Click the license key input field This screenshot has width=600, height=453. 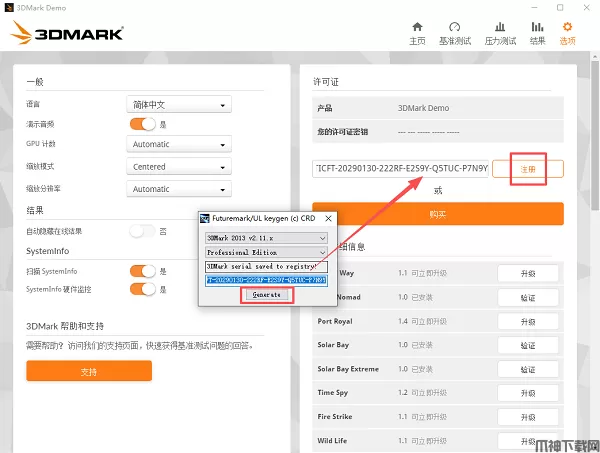pos(400,169)
